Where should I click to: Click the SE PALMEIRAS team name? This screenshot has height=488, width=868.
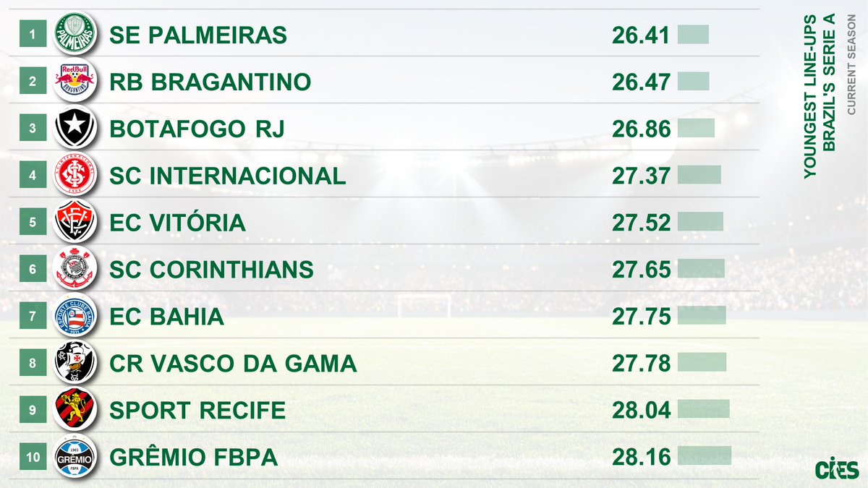(x=198, y=35)
